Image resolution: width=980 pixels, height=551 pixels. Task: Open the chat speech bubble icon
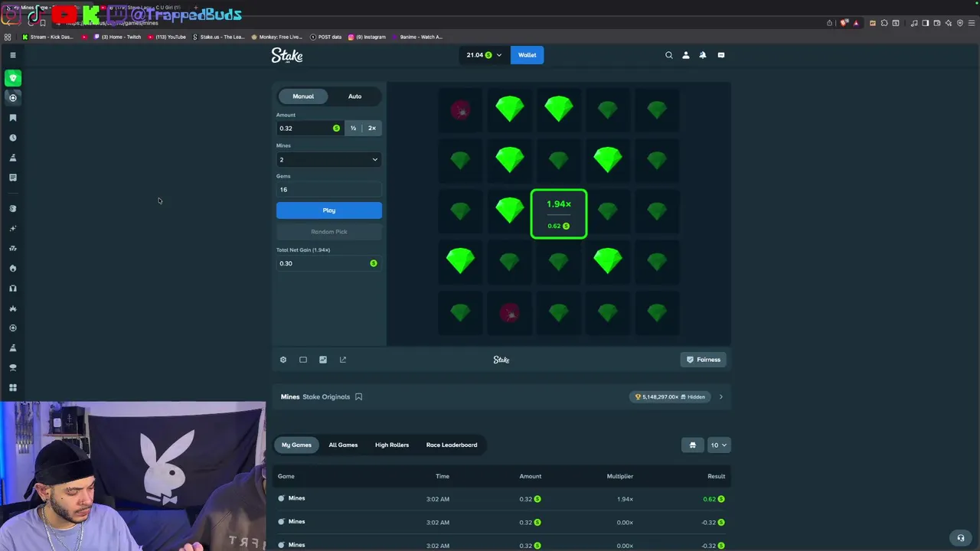click(x=720, y=55)
